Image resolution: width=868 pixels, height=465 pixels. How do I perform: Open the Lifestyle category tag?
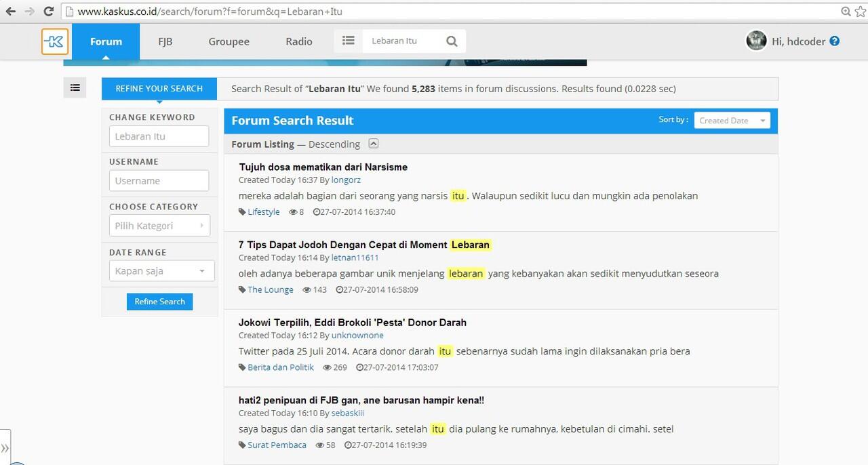click(263, 212)
